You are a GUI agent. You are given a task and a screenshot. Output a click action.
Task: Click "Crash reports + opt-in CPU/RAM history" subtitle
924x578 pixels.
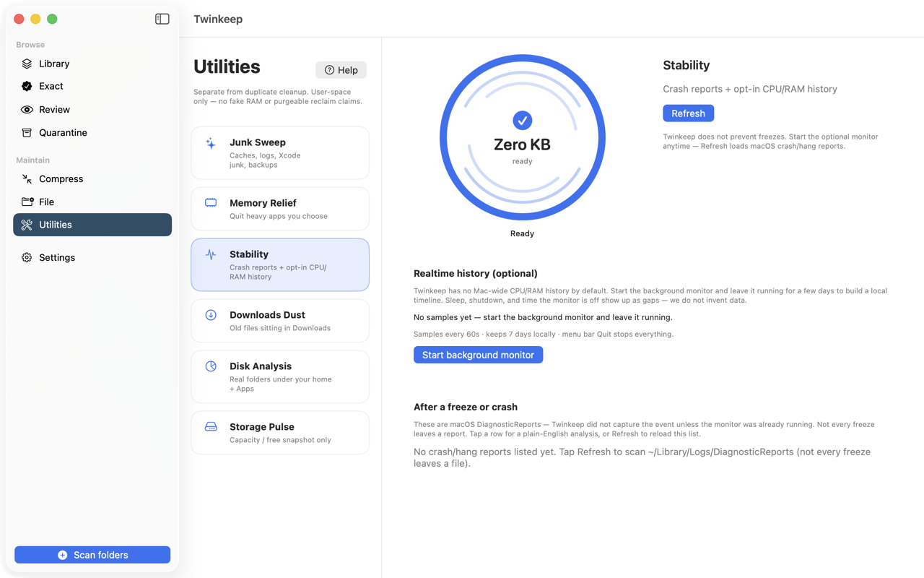[x=750, y=89]
